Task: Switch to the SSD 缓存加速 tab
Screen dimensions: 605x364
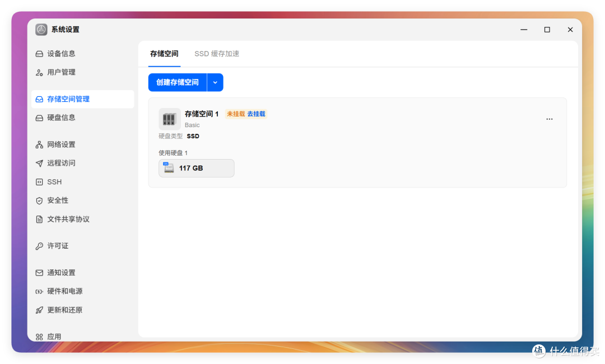Action: 217,54
